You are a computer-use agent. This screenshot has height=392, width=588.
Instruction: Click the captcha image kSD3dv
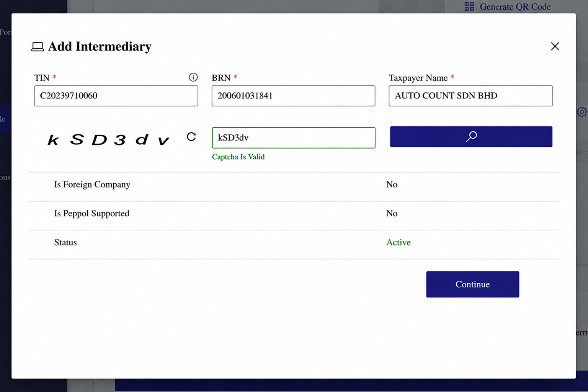[x=108, y=140]
